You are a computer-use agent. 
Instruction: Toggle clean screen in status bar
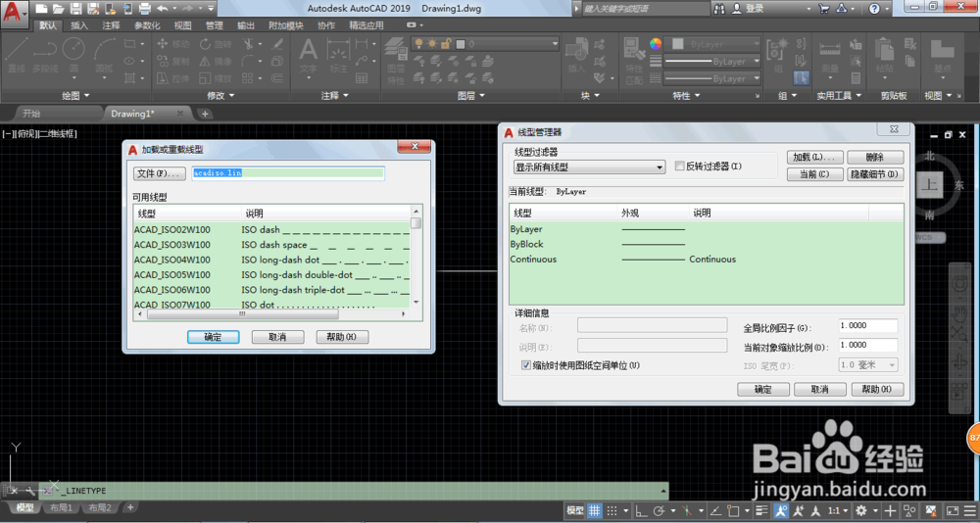[x=952, y=510]
